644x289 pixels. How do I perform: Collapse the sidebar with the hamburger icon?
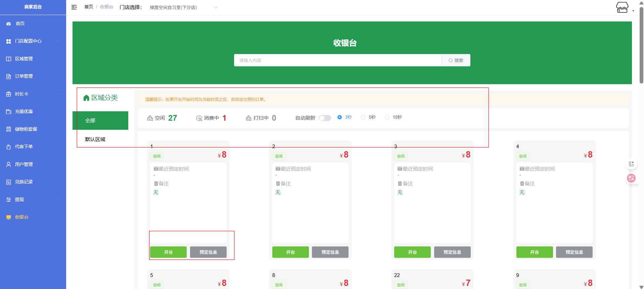pyautogui.click(x=74, y=7)
